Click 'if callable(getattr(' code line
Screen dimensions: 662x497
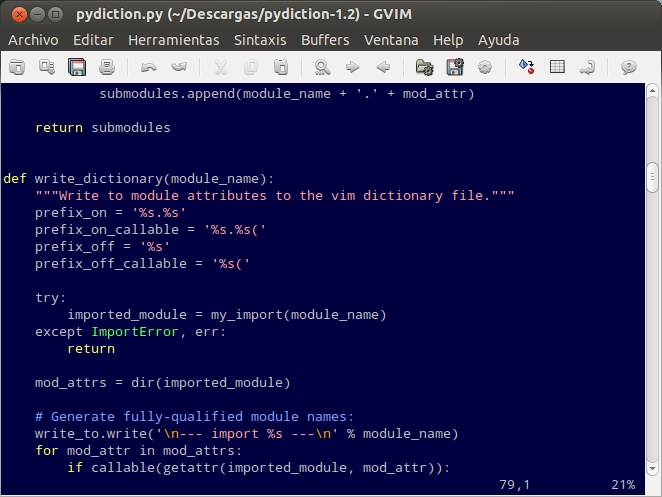258,468
